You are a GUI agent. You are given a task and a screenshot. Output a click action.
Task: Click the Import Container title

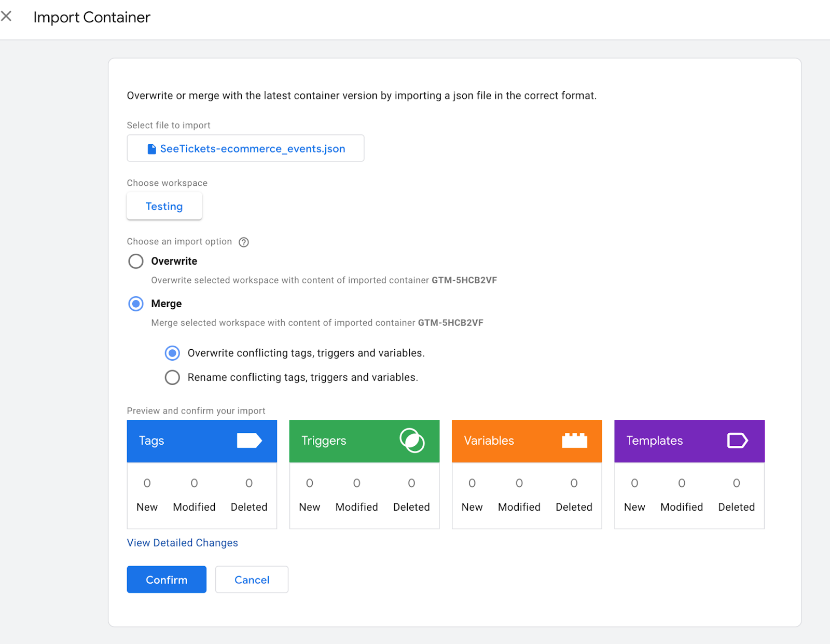tap(92, 18)
